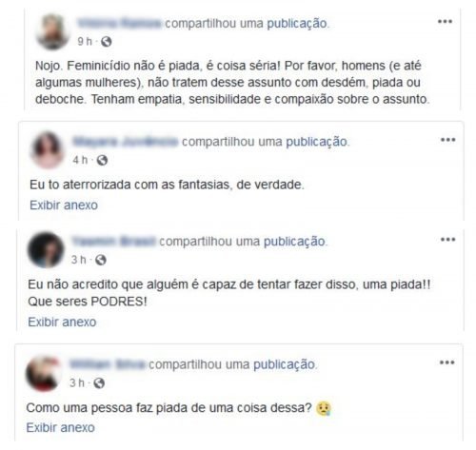Expand 'Exibir anexo' under the last post
The height and width of the screenshot is (450, 476).
(x=61, y=427)
